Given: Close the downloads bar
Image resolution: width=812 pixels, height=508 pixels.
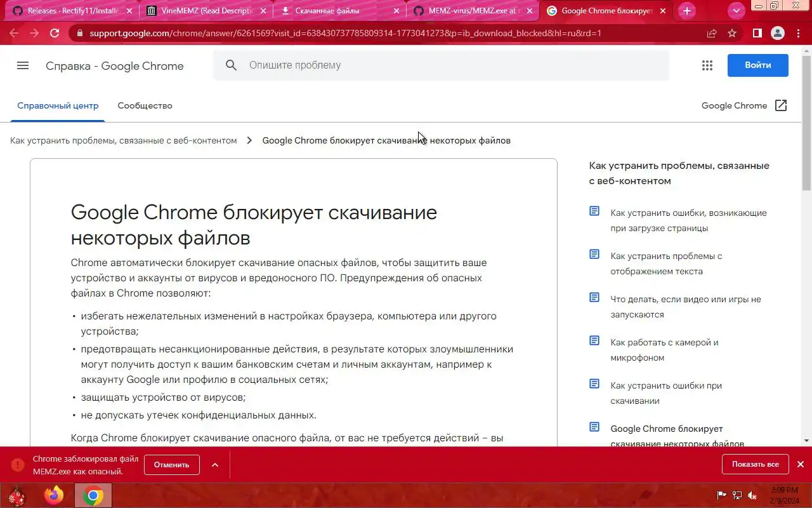Looking at the screenshot, I should pos(801,464).
